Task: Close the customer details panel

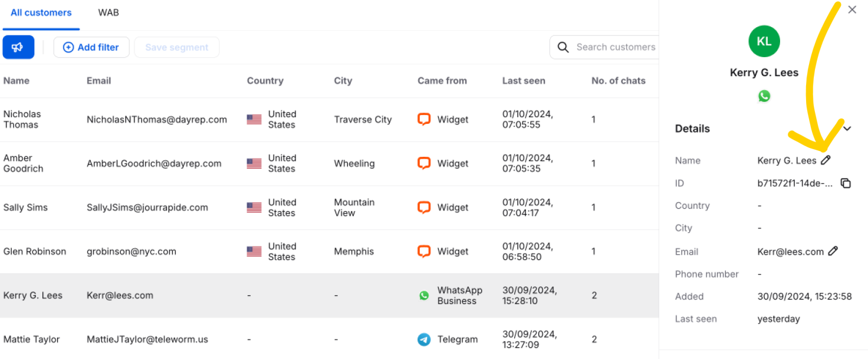Action: 852,10
